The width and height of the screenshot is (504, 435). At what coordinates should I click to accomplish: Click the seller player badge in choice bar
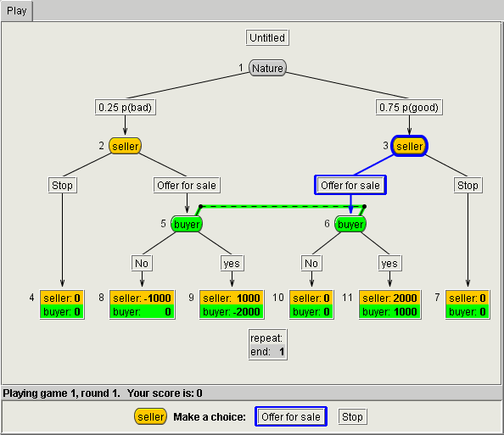[150, 416]
